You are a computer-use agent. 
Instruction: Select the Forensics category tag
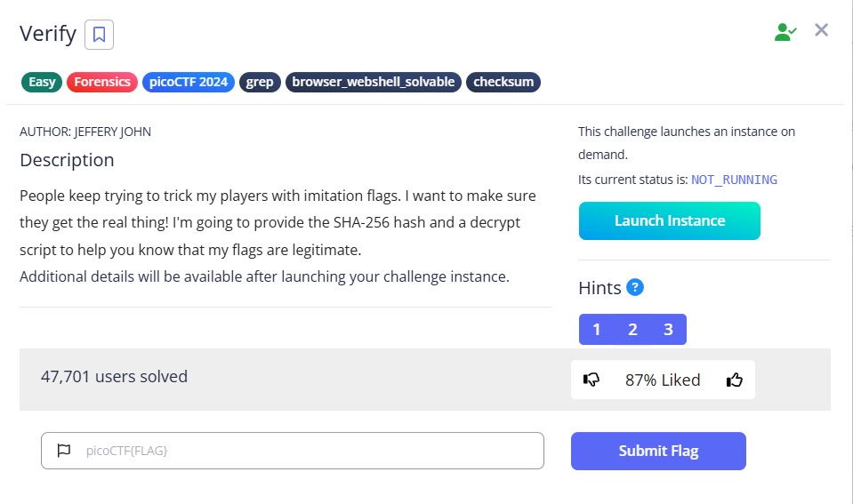[102, 82]
